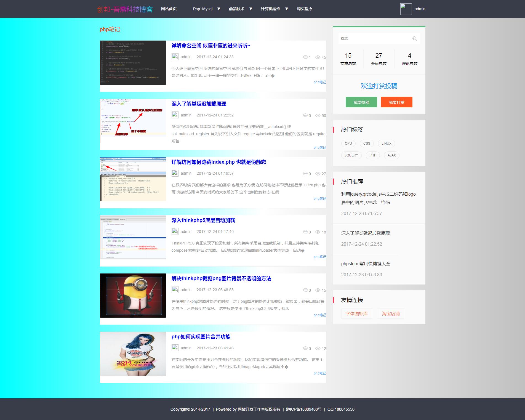Open the 购买程序 menu item
The width and height of the screenshot is (525, 420).
tap(305, 9)
